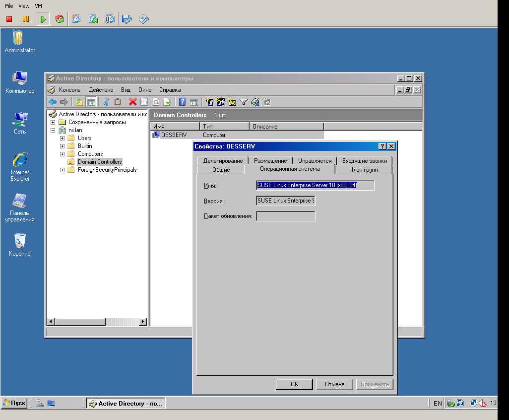Open the VM menu in the top bar
Viewport: 509px width, 420px height.
click(x=38, y=6)
